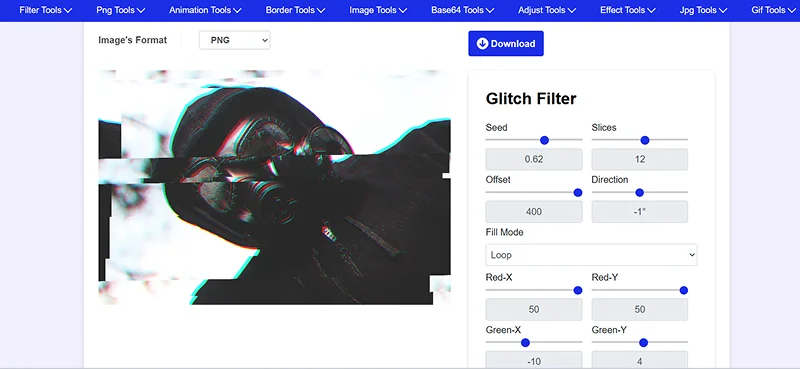Open the Filter Tools menu

tap(45, 10)
